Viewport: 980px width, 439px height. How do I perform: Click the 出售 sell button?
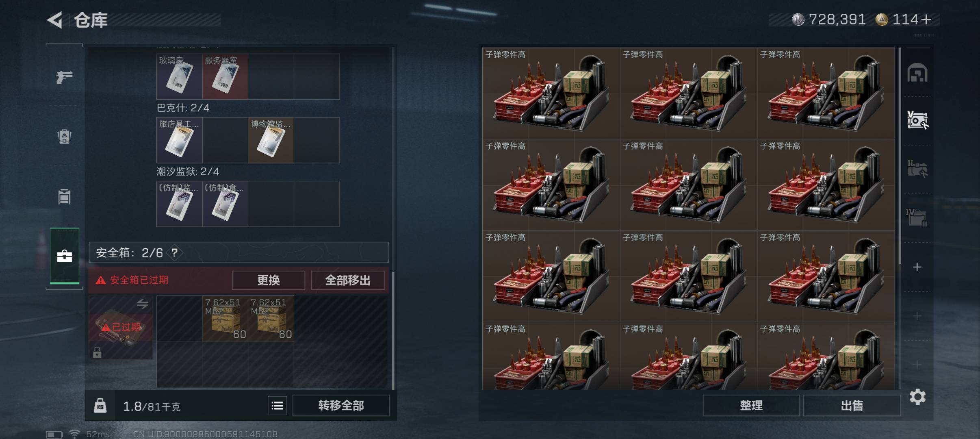[x=852, y=405]
